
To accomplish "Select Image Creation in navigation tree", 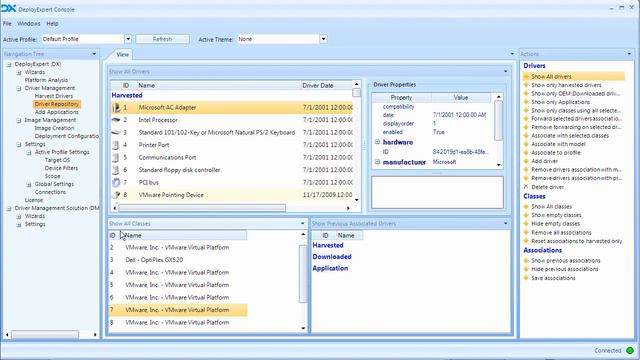I will pos(54,128).
